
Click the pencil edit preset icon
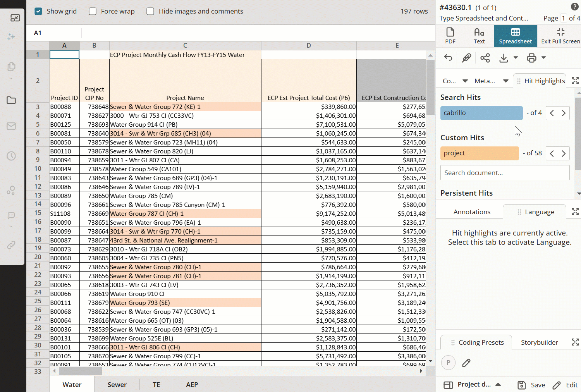pyautogui.click(x=466, y=363)
